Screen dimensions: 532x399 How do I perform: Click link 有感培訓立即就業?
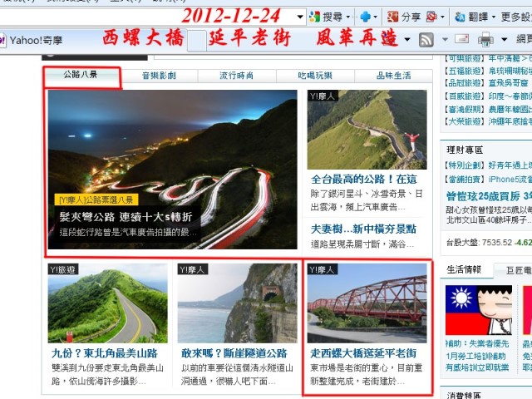(x=477, y=367)
